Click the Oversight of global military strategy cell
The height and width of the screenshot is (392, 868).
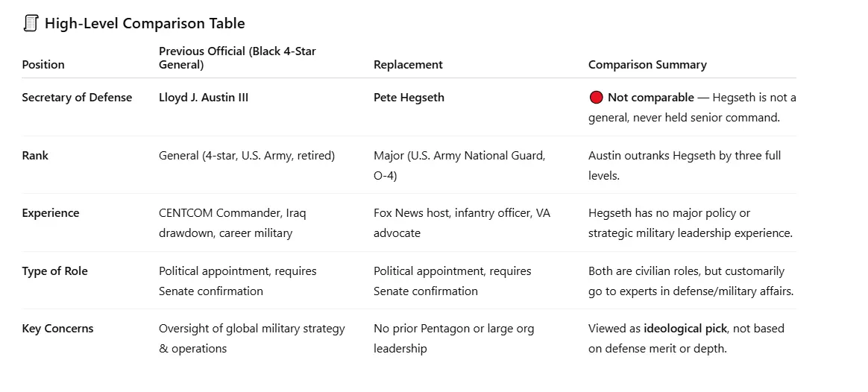[251, 338]
